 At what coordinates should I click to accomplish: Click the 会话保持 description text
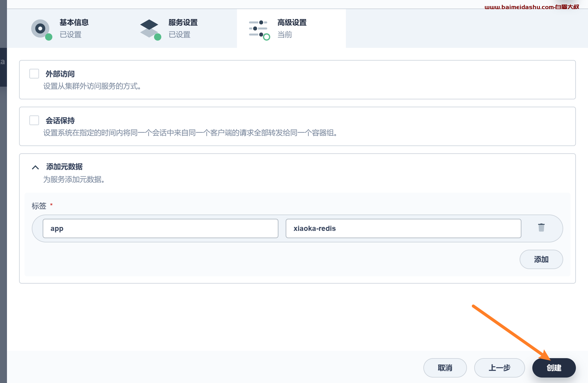190,133
